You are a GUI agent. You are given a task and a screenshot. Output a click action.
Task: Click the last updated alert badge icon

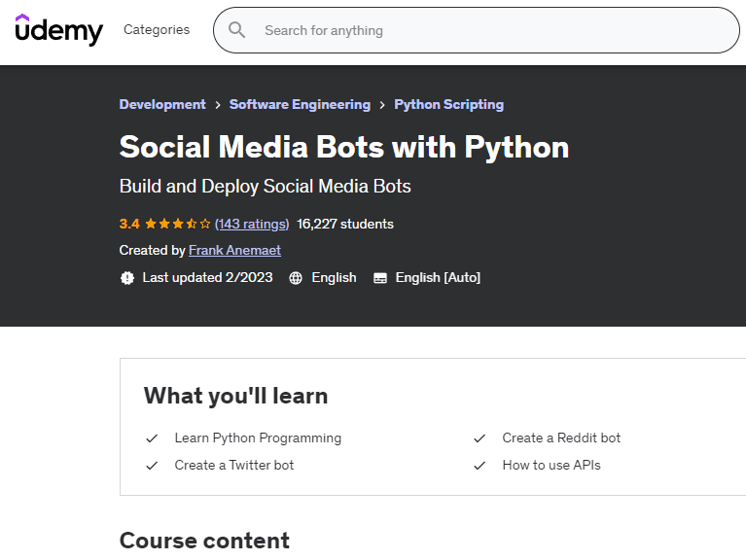click(x=126, y=278)
